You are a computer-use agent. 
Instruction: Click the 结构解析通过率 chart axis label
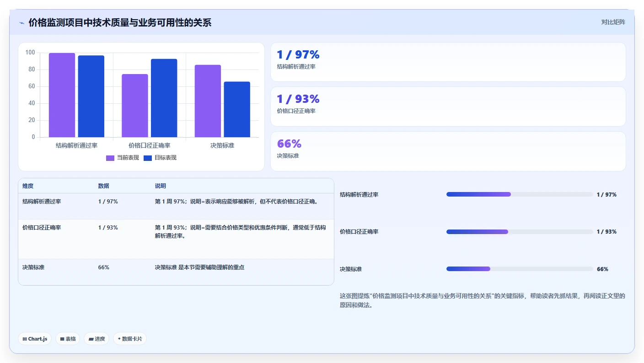click(x=76, y=145)
